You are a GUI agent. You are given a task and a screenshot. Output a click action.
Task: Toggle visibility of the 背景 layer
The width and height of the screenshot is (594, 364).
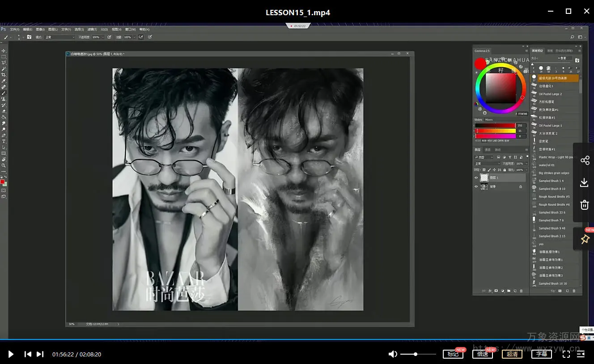(476, 186)
